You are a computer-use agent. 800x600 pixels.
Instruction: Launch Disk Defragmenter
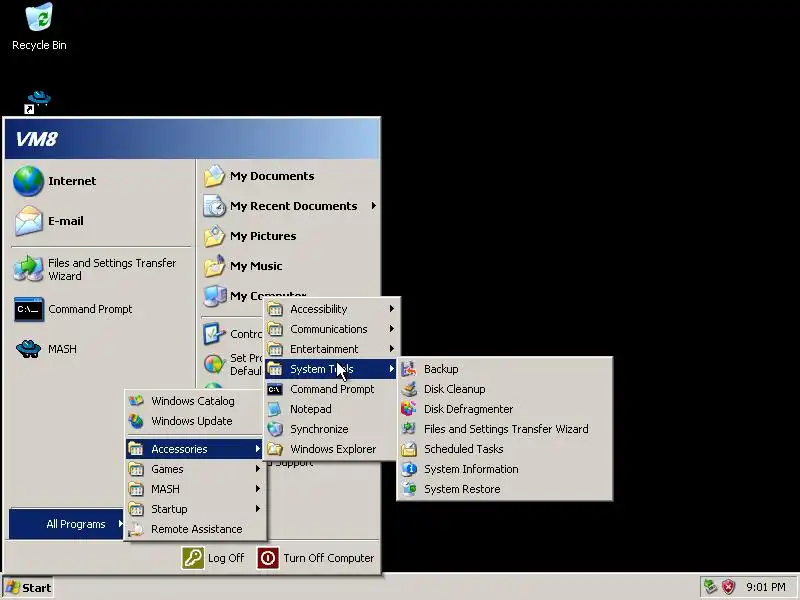(x=504, y=409)
